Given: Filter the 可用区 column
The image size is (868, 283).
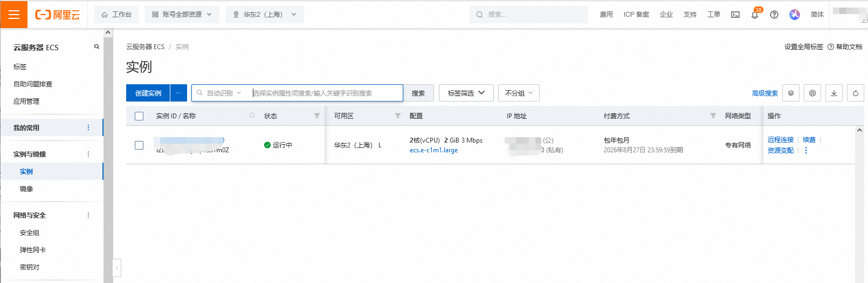Looking at the screenshot, I should click(398, 116).
